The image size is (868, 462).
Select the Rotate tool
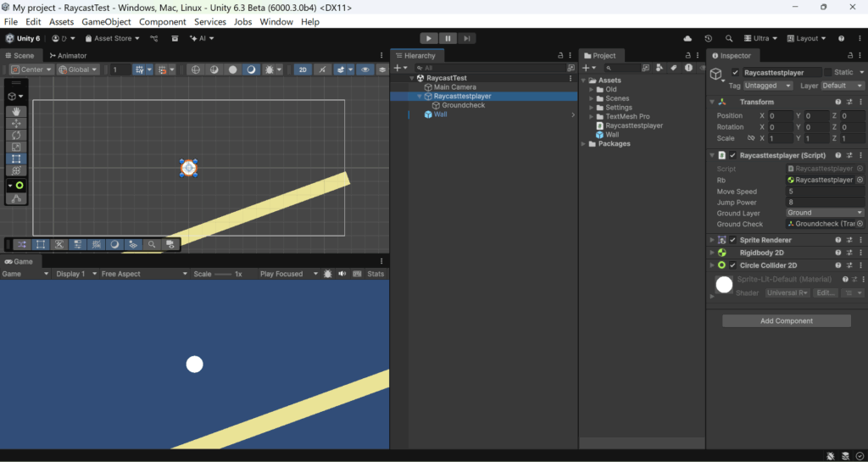[17, 135]
